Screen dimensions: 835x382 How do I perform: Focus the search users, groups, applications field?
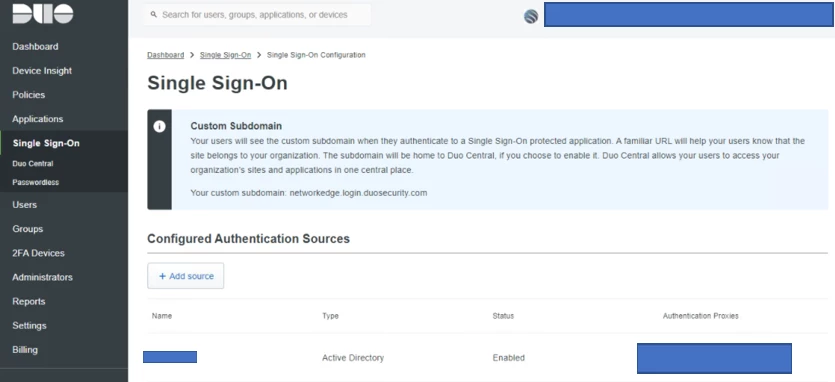257,15
